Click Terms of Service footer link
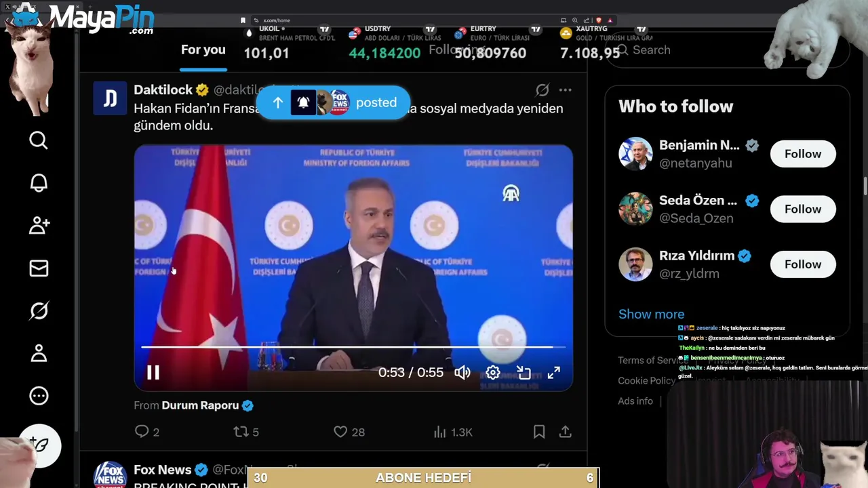The image size is (868, 488). coord(652,361)
